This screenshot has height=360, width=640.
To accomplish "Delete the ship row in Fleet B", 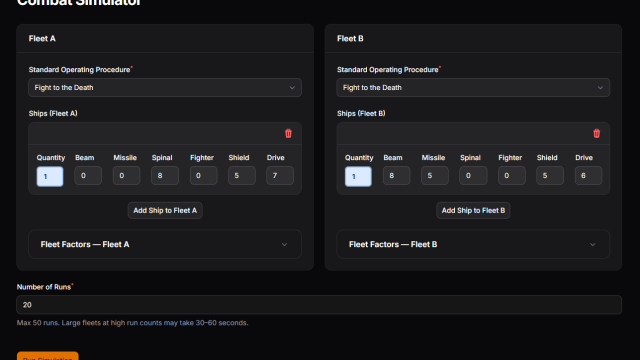I will (x=596, y=133).
